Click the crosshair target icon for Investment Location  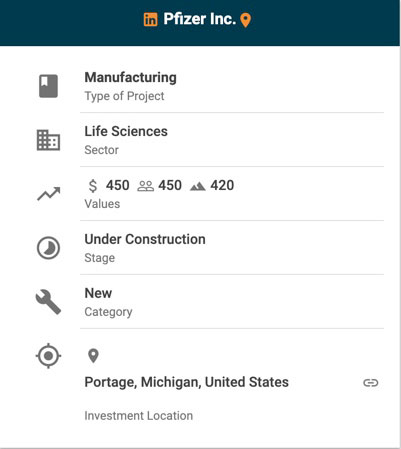pos(48,356)
